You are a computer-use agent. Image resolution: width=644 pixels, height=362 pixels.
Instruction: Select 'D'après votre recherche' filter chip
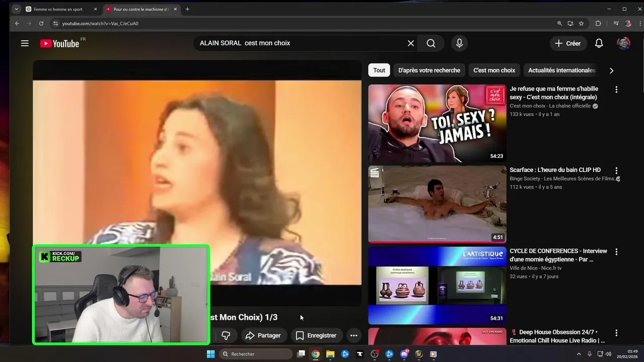pos(429,70)
